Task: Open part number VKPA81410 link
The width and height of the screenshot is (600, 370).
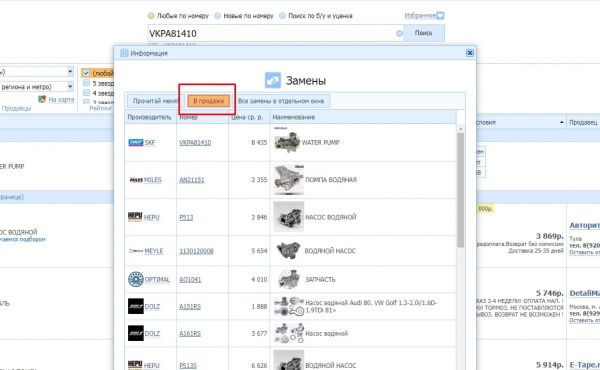Action: tap(195, 143)
